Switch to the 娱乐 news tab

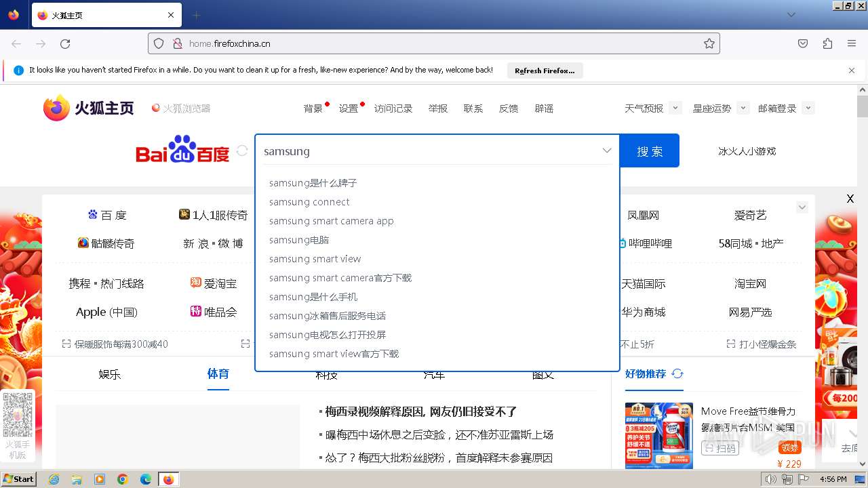point(110,374)
